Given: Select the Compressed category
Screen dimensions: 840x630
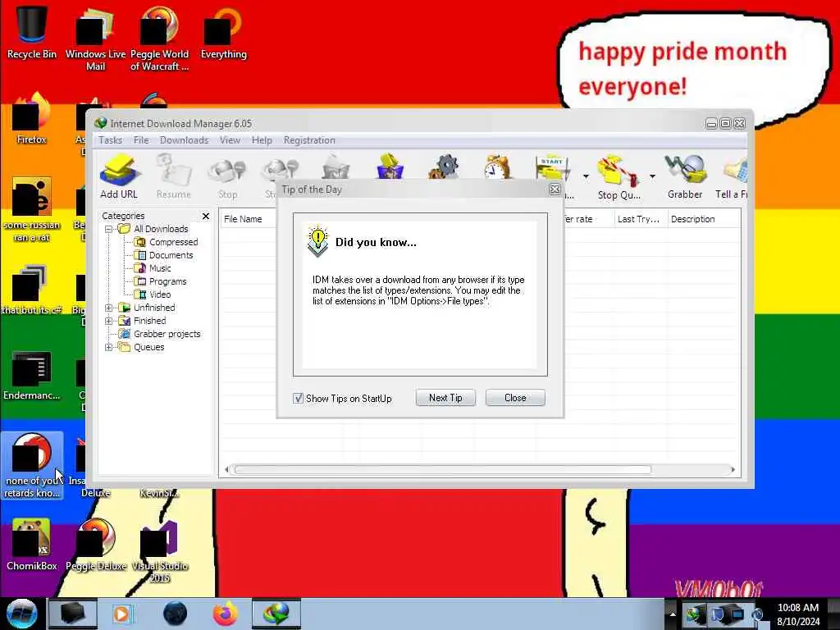Looking at the screenshot, I should (173, 242).
